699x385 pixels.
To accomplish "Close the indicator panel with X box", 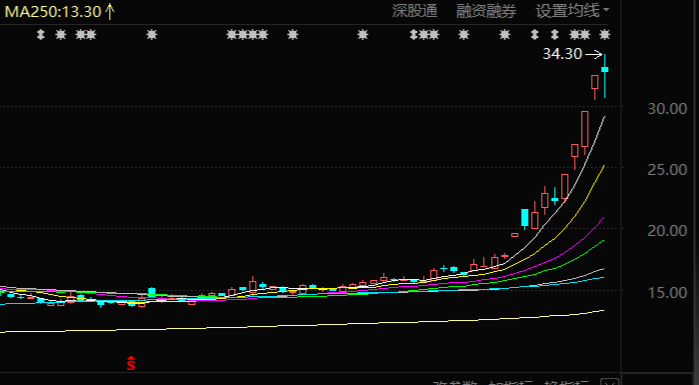I will (609, 382).
